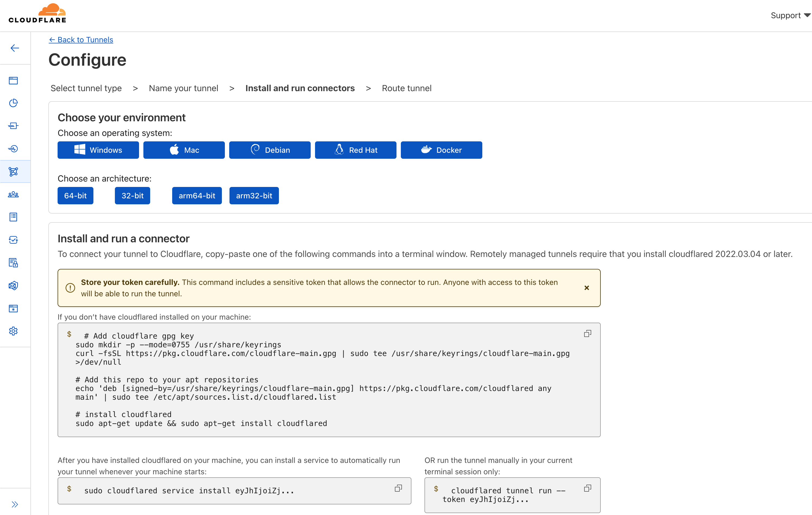Choose Docker environment
This screenshot has width=812, height=515.
[x=441, y=150]
